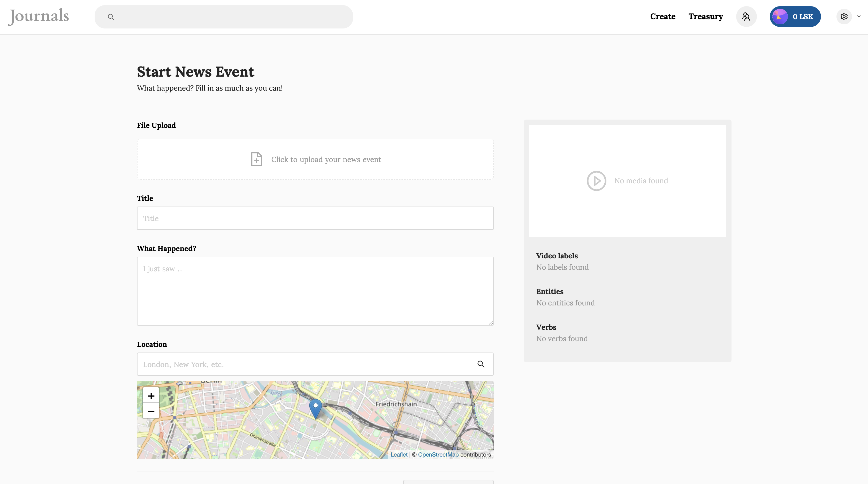868x484 pixels.
Task: Open the Create menu item
Action: click(x=663, y=17)
